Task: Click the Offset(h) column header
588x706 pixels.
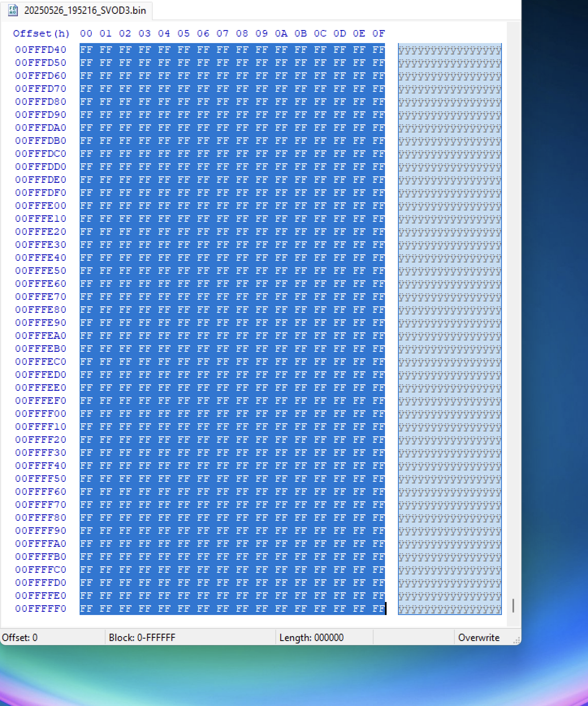Action: click(x=41, y=33)
